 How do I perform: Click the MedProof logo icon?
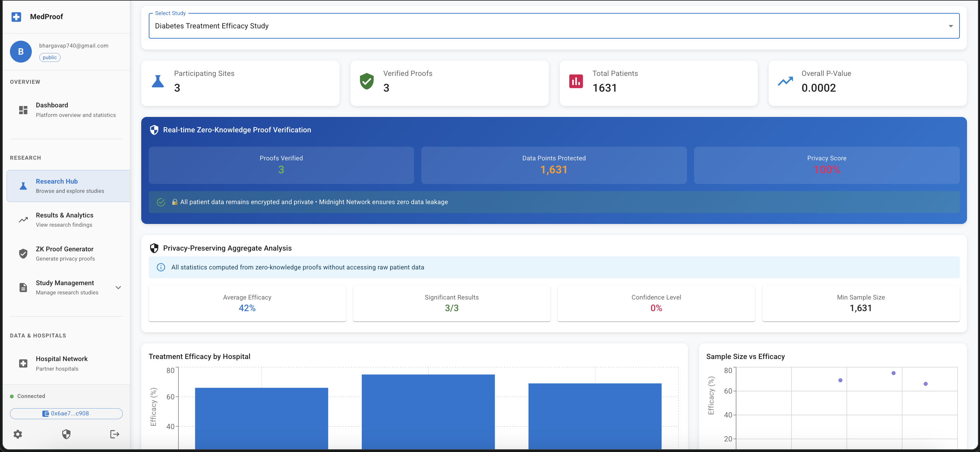pos(16,17)
